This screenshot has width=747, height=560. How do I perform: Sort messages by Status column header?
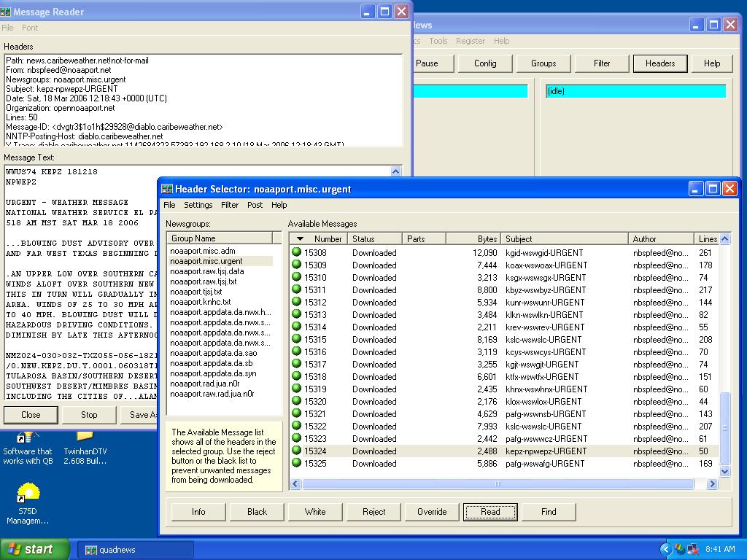(375, 238)
